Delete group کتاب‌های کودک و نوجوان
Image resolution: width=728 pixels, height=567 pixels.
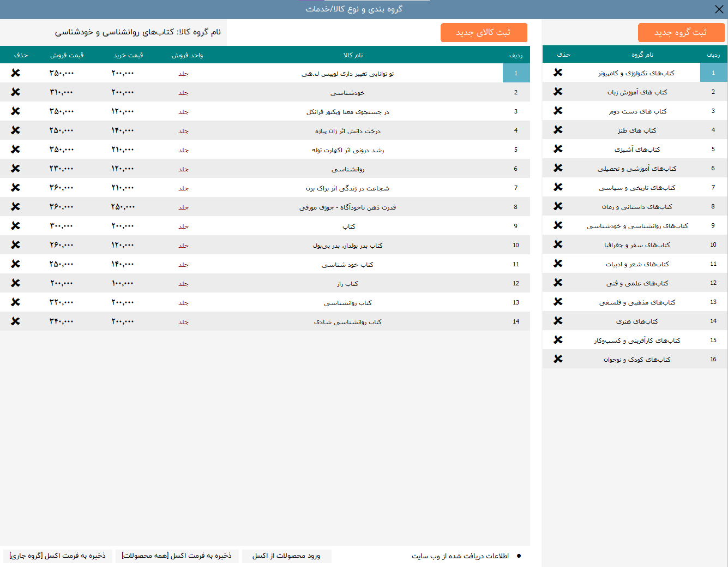click(558, 359)
